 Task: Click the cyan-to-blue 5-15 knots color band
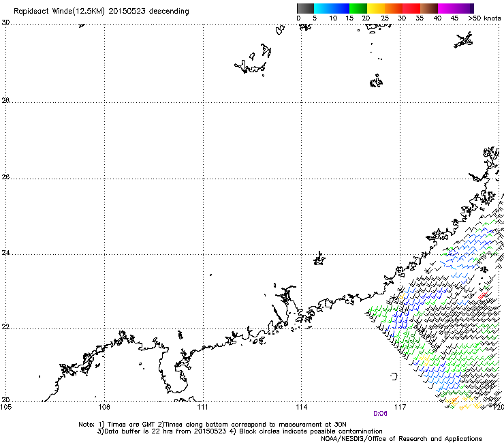click(x=332, y=8)
